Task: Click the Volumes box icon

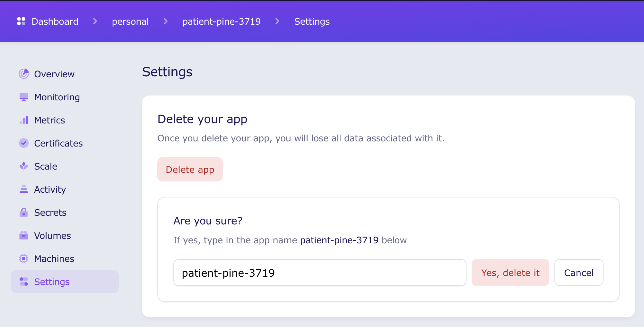Action: click(x=24, y=235)
